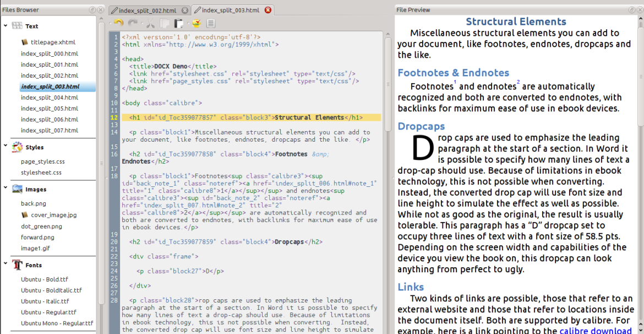This screenshot has width=644, height=334.
Task: Click the beautify/format text icon in toolbar
Action: pos(211,24)
